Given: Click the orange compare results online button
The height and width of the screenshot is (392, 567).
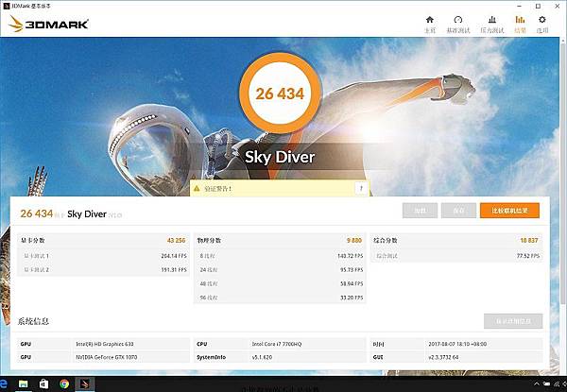Looking at the screenshot, I should click(x=509, y=211).
